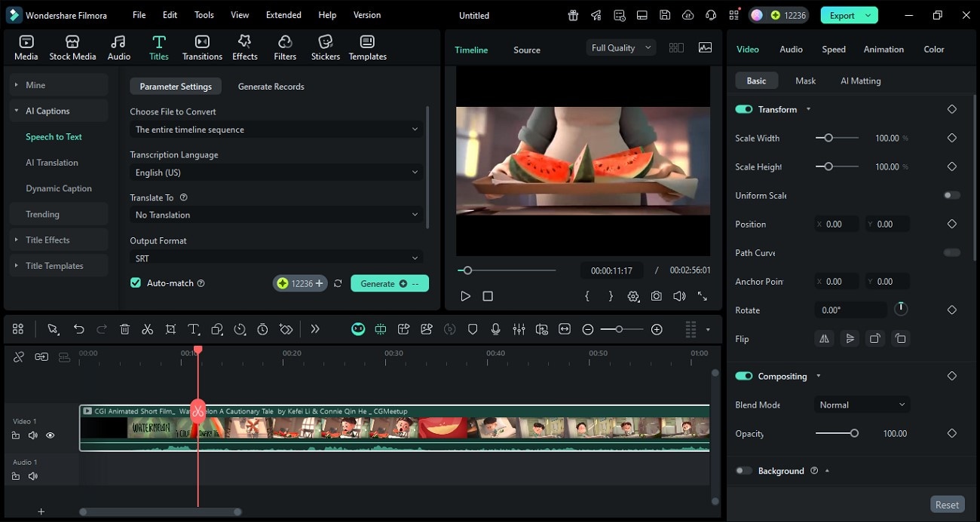Image resolution: width=980 pixels, height=522 pixels.
Task: Click the delete trash icon in toolbar
Action: coord(125,329)
